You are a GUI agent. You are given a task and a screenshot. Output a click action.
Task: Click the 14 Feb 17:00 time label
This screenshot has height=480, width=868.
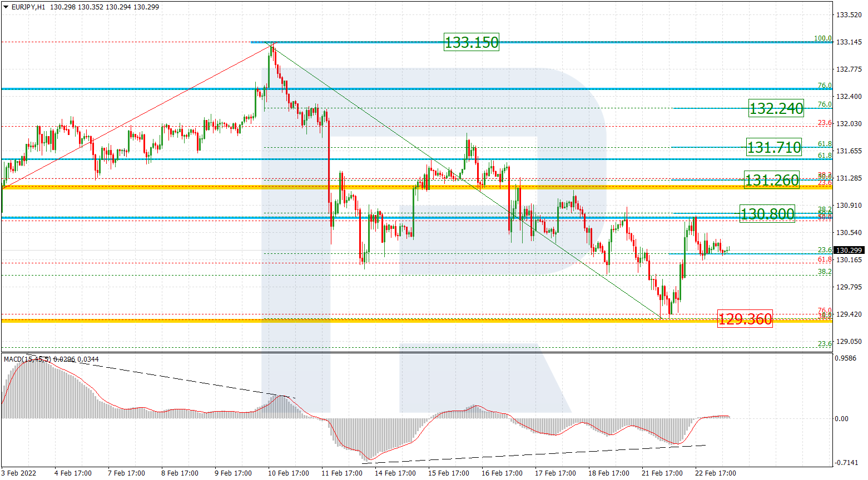[x=395, y=473]
